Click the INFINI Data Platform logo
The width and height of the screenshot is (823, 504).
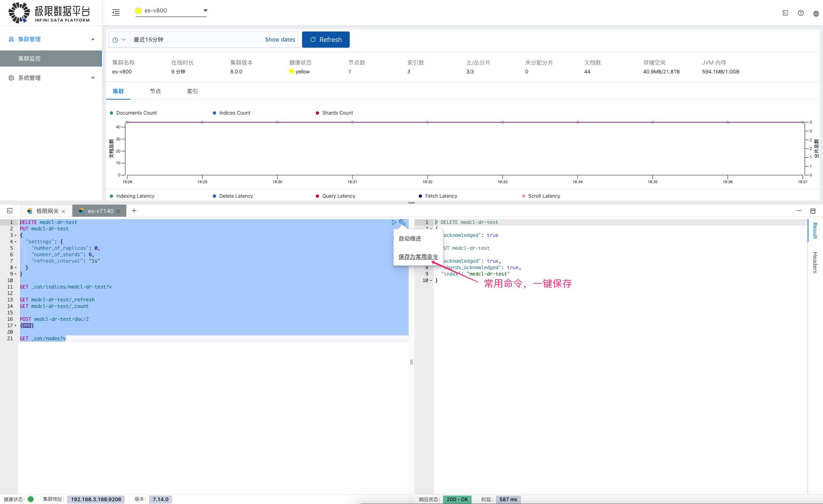tap(49, 13)
